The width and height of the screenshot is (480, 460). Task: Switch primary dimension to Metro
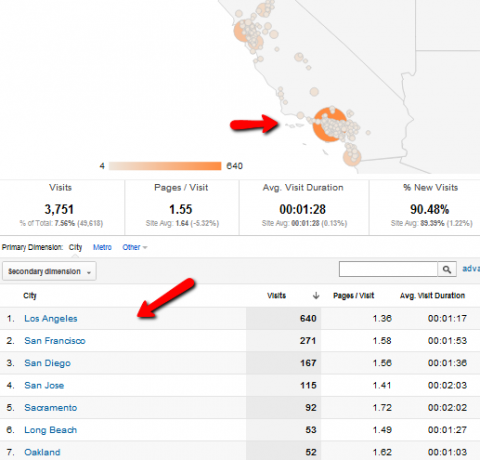[102, 247]
